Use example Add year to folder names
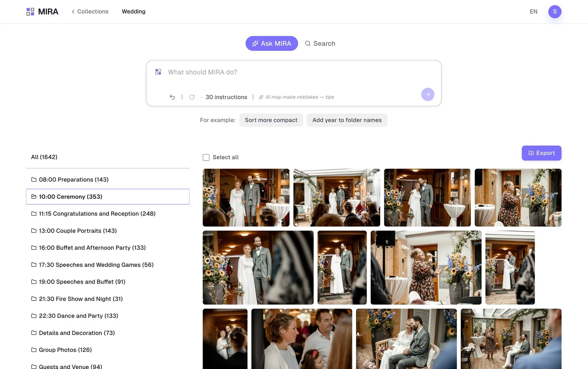Viewport: 588px width, 369px height. (347, 120)
